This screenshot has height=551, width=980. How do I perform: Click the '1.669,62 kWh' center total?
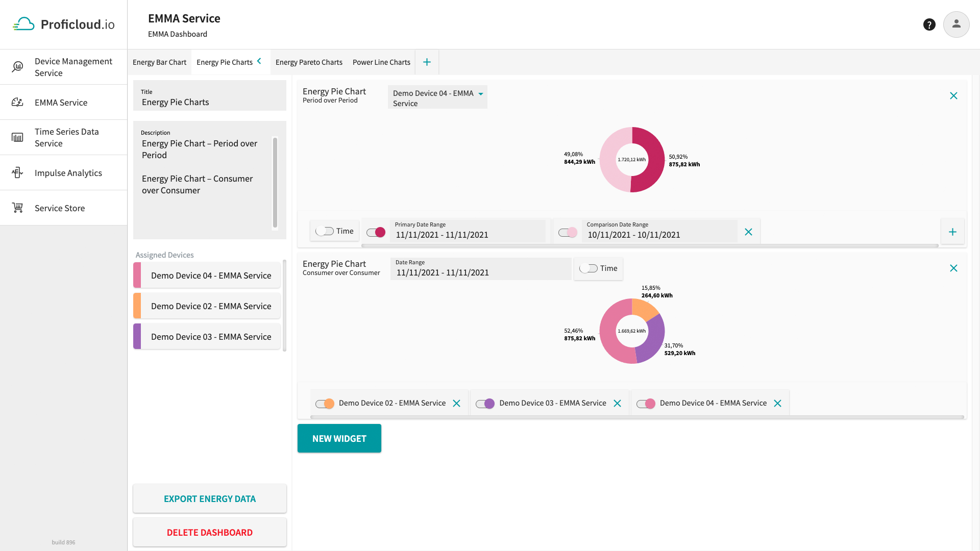point(631,331)
